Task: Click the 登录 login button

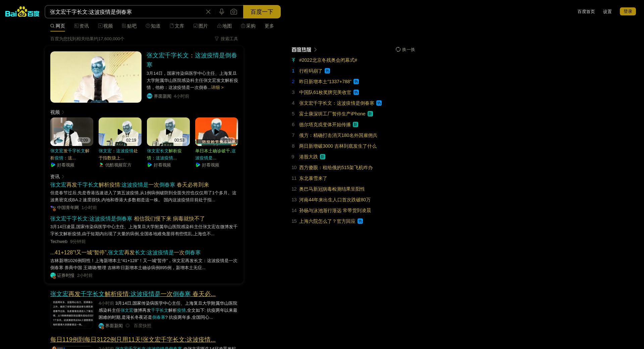Action: (628, 11)
